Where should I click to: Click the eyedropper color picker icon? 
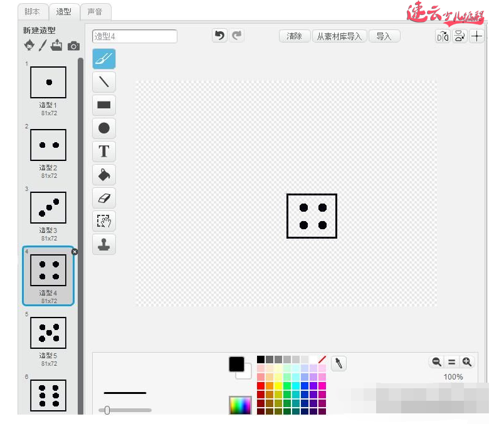[x=339, y=363]
